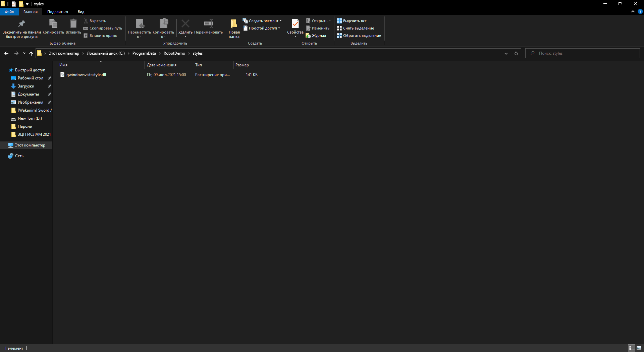Click the Поиск: styles search field
Viewport: 644px width, 352px height.
583,53
